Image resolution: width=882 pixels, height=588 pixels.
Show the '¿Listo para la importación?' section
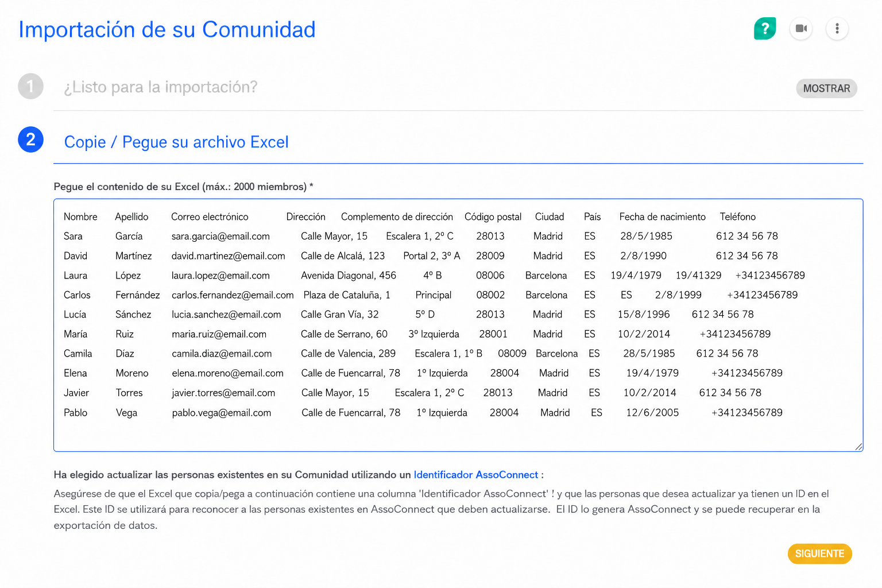point(826,88)
